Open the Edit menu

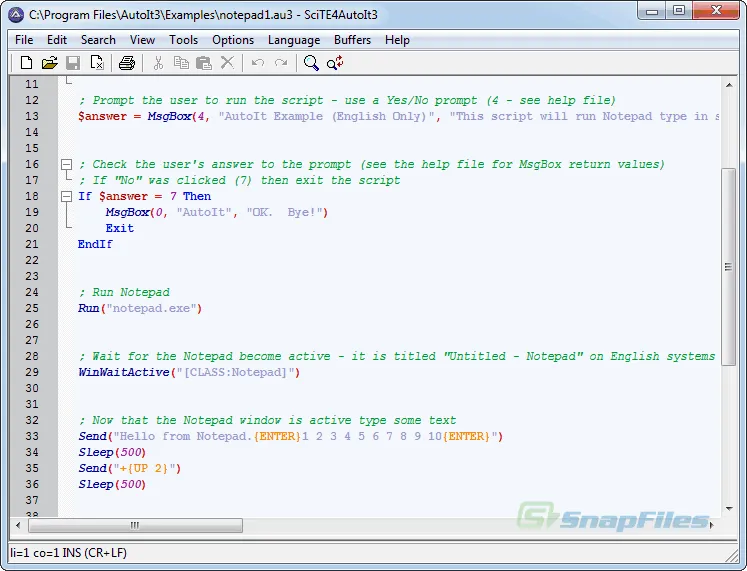pos(57,40)
